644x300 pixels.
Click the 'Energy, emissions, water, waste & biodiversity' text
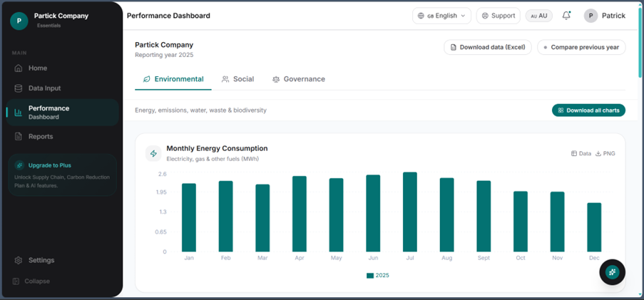pyautogui.click(x=201, y=110)
